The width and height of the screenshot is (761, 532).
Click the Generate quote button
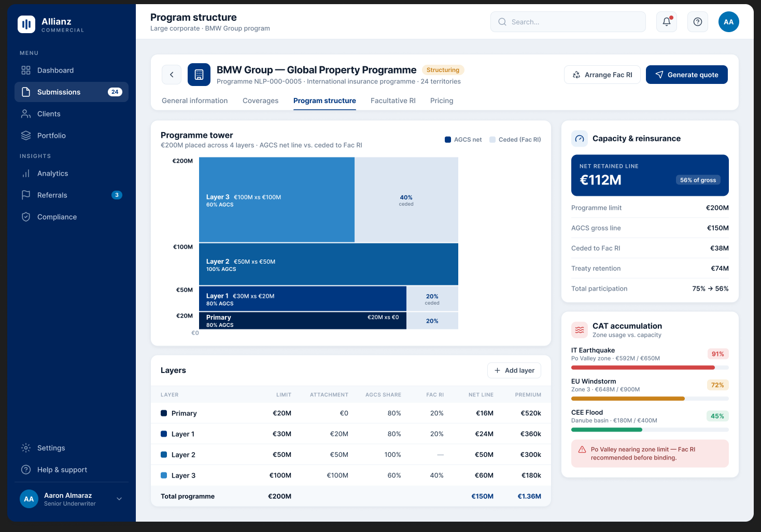point(687,75)
